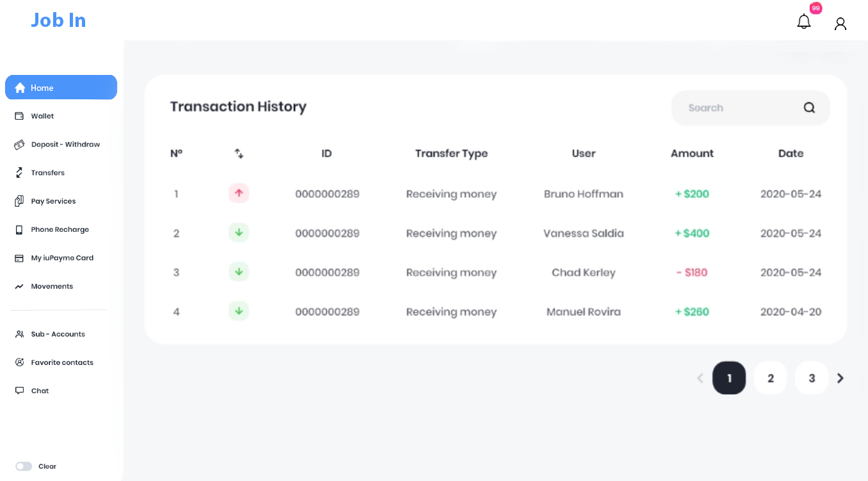
Task: Open Deposit - Withdraw menu item
Action: pyautogui.click(x=65, y=144)
